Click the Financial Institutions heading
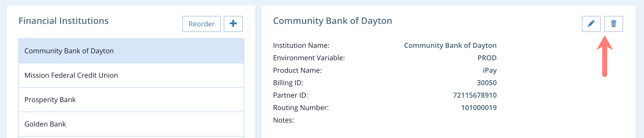The height and width of the screenshot is (138, 644). [63, 21]
